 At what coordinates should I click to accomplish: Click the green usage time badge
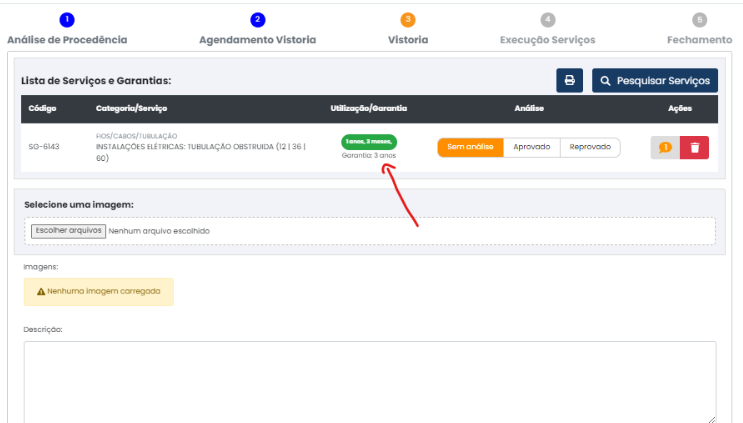[x=369, y=142]
